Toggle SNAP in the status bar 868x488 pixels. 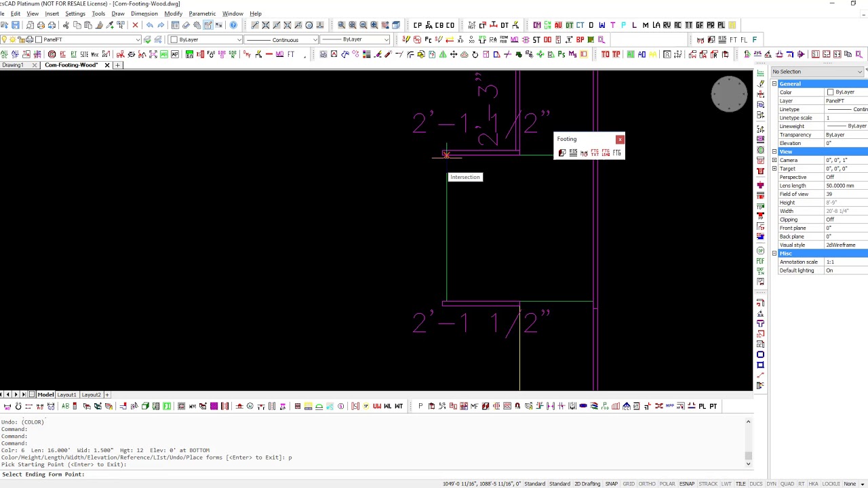coord(612,484)
